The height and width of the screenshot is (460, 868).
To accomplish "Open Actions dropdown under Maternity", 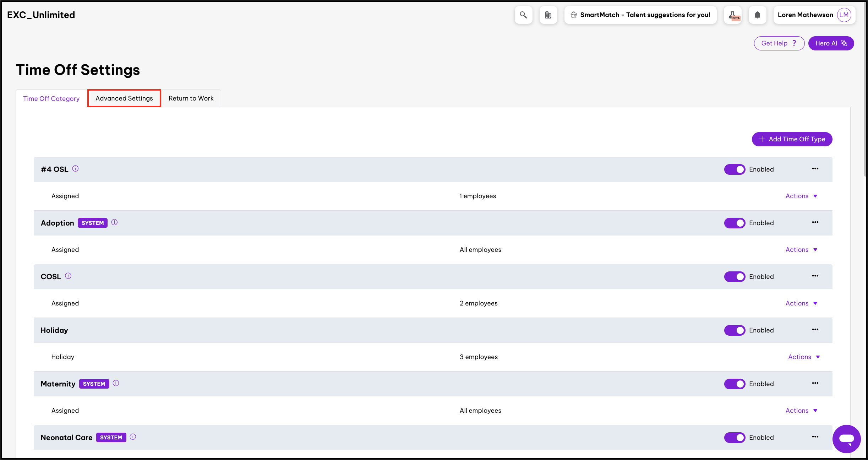I will pyautogui.click(x=801, y=411).
